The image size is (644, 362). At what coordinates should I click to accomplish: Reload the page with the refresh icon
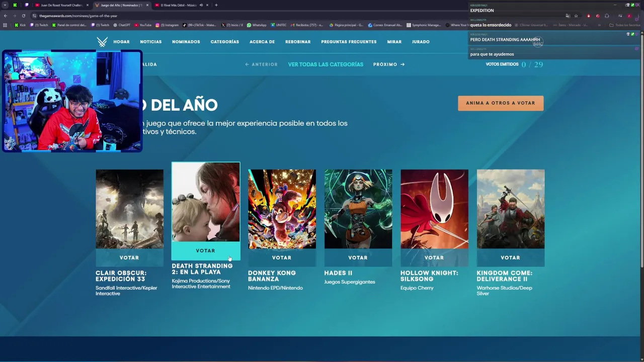23,16
